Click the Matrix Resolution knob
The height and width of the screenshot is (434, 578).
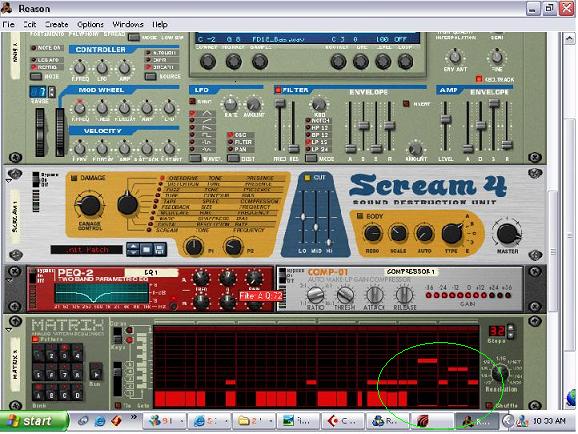tap(500, 373)
